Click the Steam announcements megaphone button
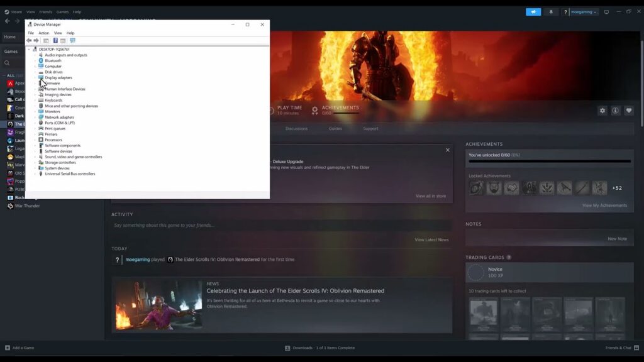The width and height of the screenshot is (644, 362). coord(533,12)
